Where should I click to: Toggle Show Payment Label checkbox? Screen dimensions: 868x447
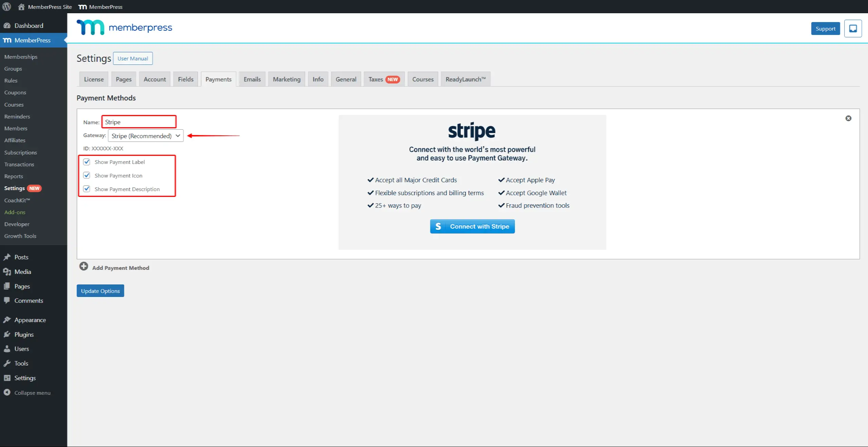click(x=87, y=162)
